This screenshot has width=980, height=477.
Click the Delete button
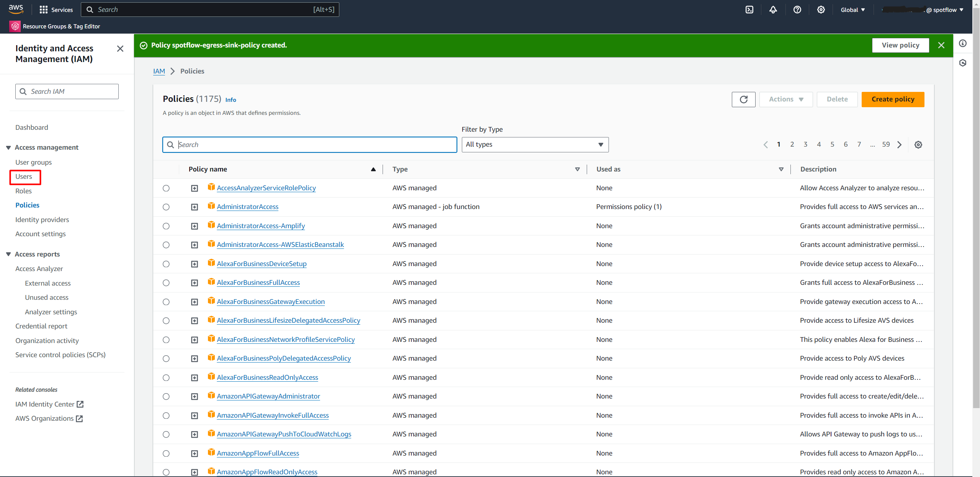point(837,100)
